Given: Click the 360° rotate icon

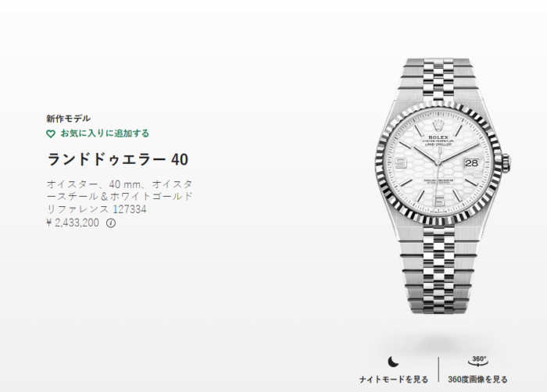Looking at the screenshot, I should [478, 361].
